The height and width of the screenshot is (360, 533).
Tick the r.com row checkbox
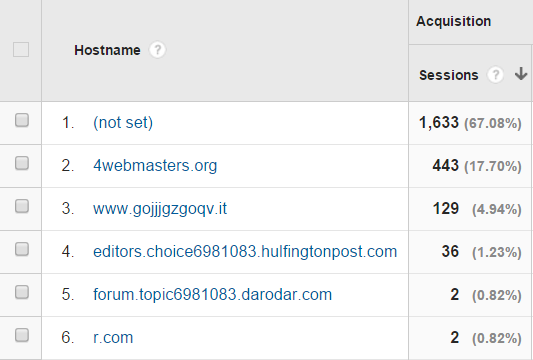pos(22,335)
